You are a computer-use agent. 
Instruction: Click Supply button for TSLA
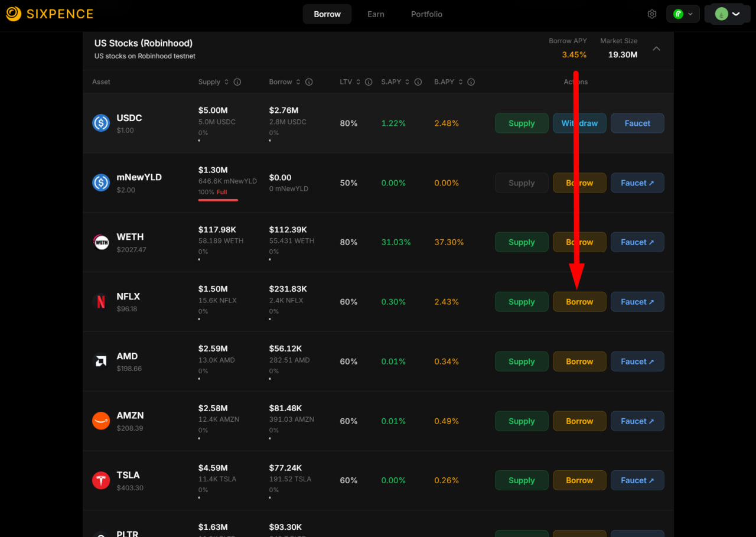[x=522, y=480]
